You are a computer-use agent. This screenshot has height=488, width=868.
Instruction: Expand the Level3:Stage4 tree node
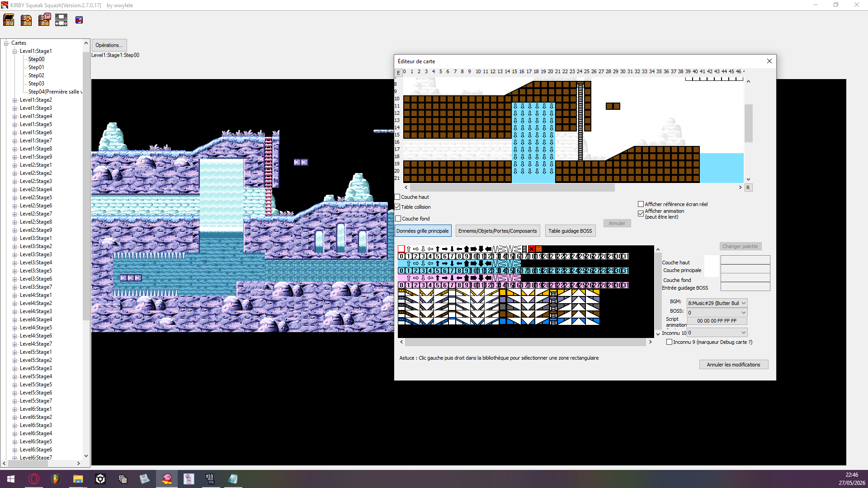point(14,263)
